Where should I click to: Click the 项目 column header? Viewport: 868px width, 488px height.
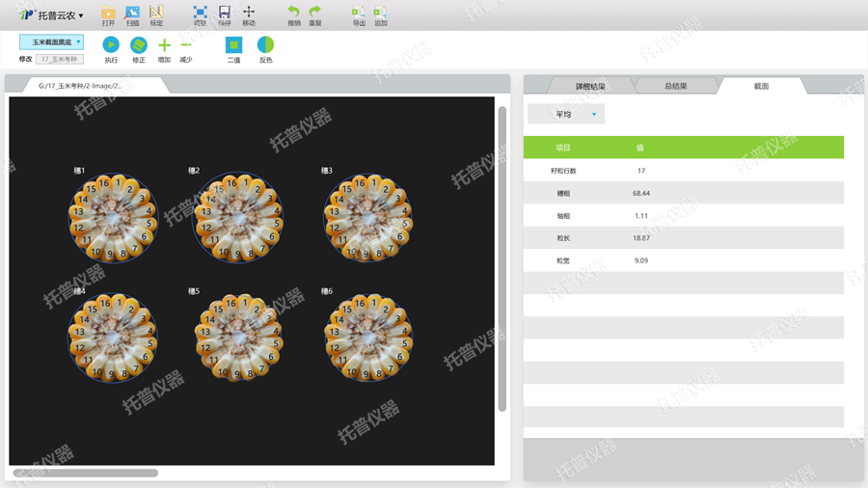(563, 148)
